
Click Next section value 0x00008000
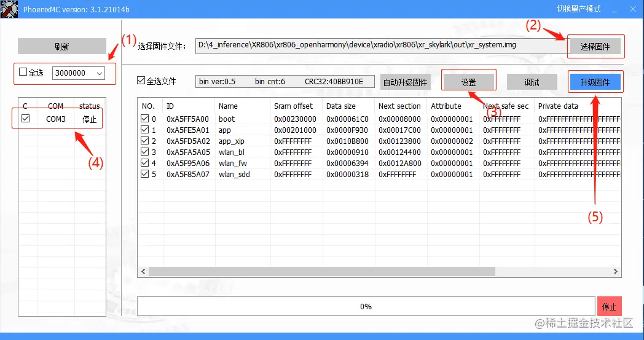(399, 119)
